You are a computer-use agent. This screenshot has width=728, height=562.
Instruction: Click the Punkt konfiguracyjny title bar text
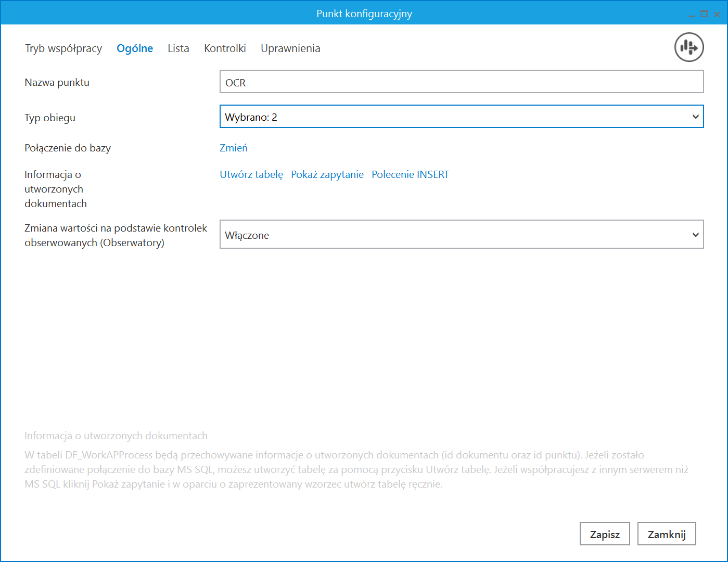click(x=364, y=14)
